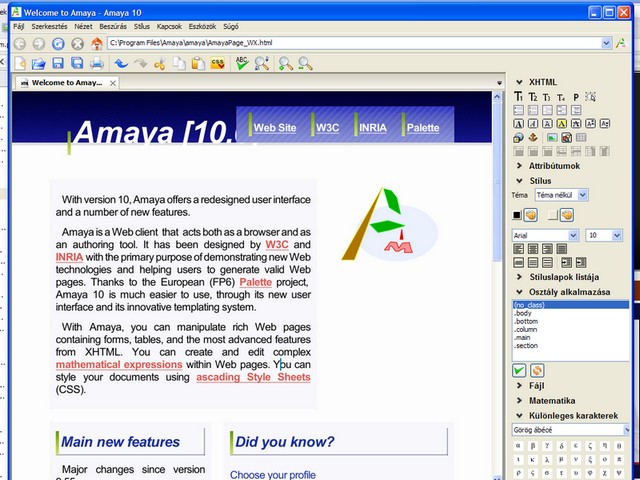This screenshot has height=480, width=640.
Task: Create a new document icon
Action: click(x=20, y=63)
